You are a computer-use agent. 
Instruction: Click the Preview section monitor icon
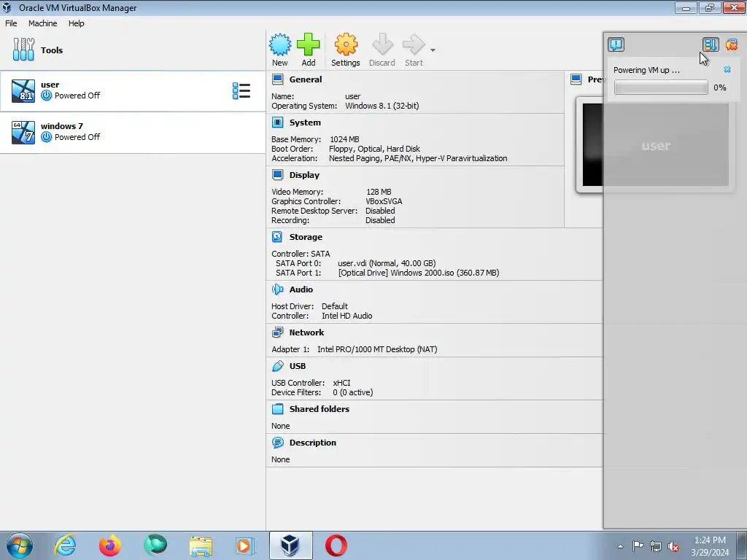pos(576,79)
